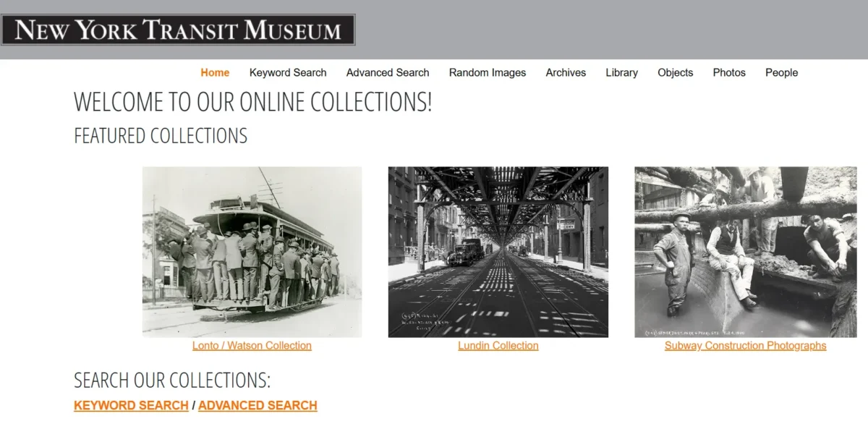
Task: Open the Keyword Search page
Action: click(287, 72)
